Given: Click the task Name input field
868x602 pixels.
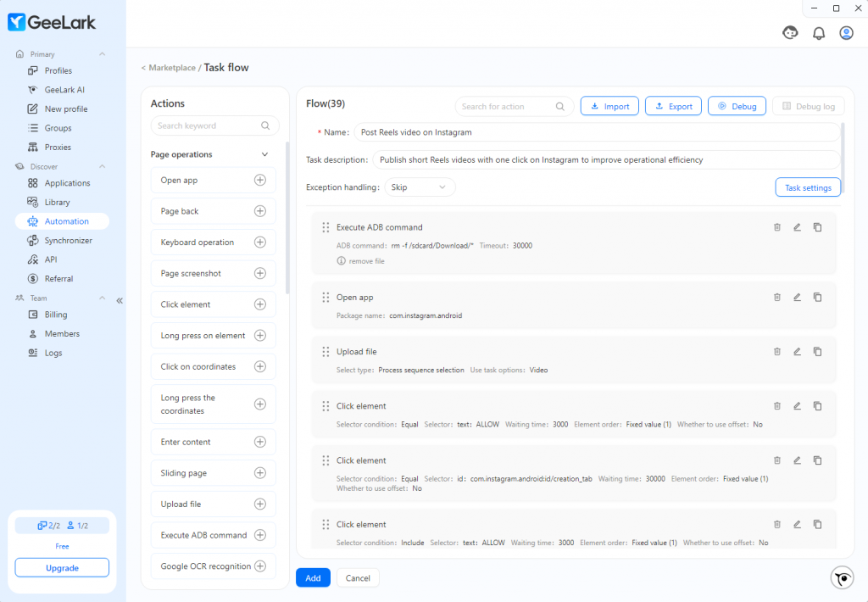Looking at the screenshot, I should tap(597, 131).
